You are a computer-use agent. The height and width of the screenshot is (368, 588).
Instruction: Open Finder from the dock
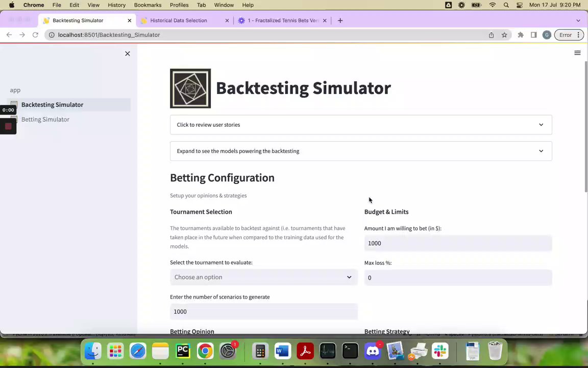(92, 351)
